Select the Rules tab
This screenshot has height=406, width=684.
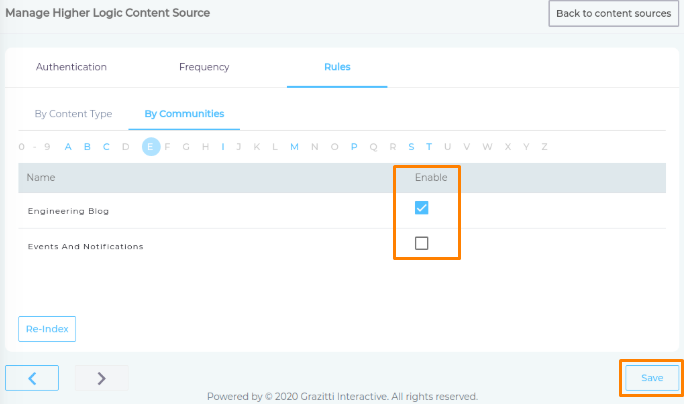337,67
